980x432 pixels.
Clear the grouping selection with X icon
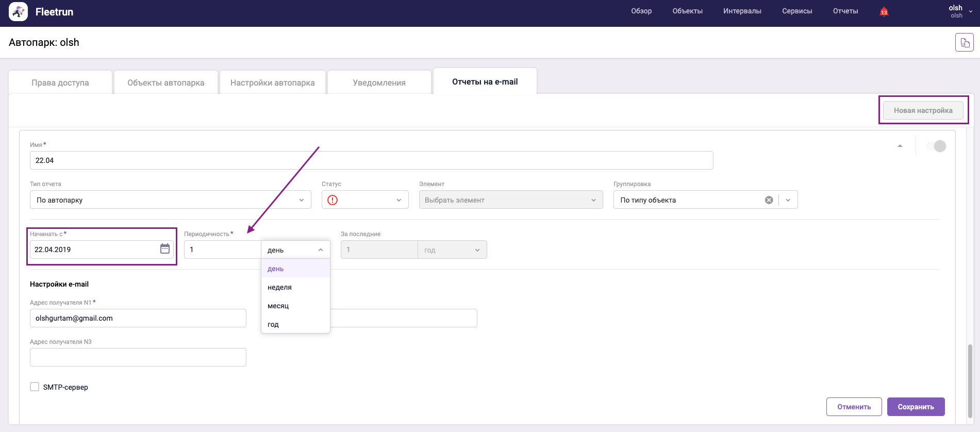769,200
